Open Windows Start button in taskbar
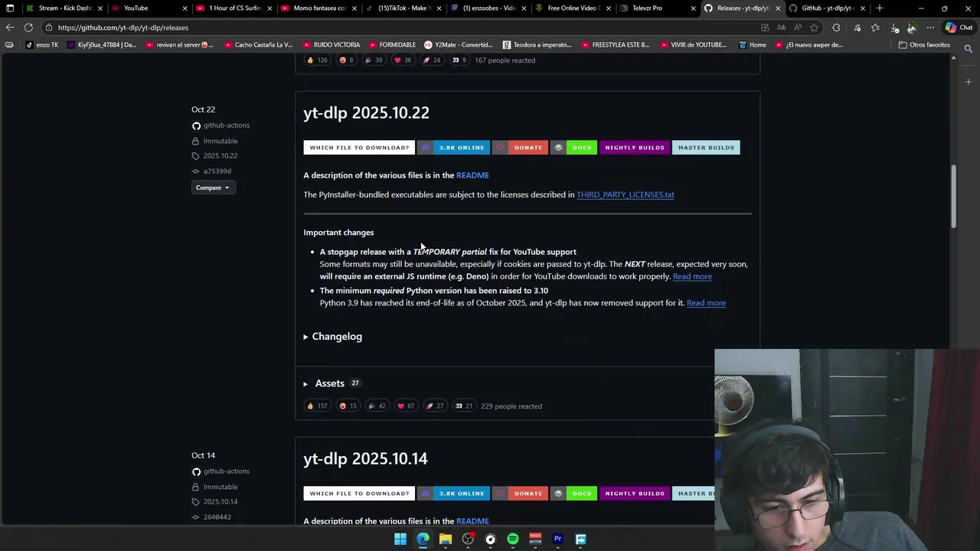This screenshot has height=551, width=980. (400, 540)
